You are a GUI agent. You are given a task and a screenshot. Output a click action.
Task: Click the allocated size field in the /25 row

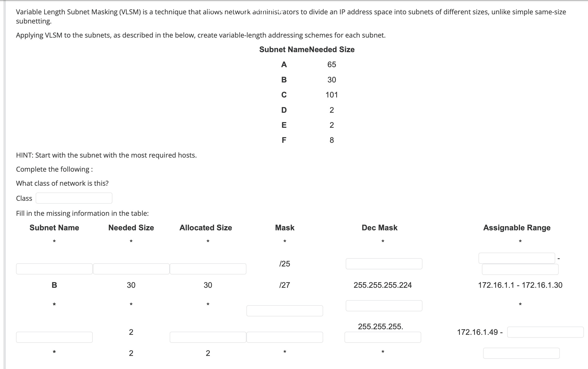pos(208,269)
